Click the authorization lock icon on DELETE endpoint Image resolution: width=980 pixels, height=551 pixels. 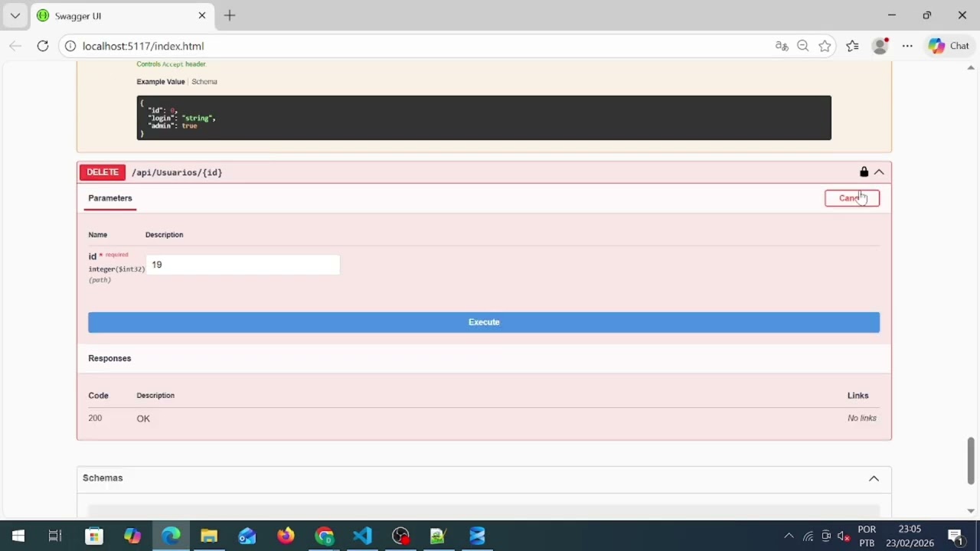864,172
